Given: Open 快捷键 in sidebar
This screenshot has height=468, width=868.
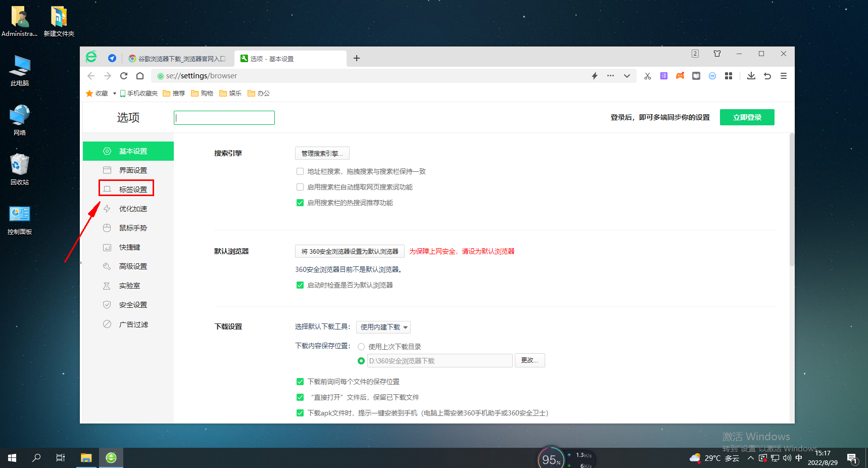Looking at the screenshot, I should tap(128, 247).
